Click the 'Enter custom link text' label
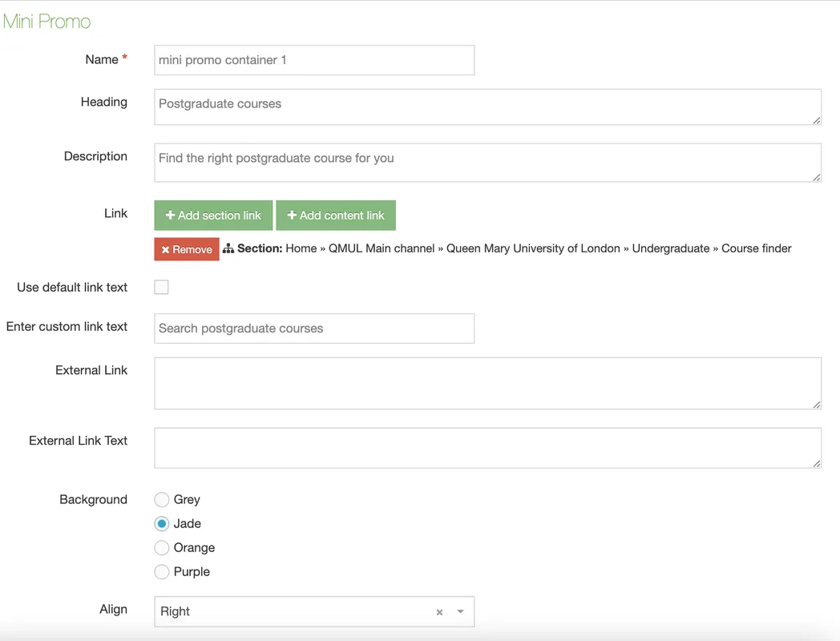This screenshot has width=840, height=641. [67, 327]
